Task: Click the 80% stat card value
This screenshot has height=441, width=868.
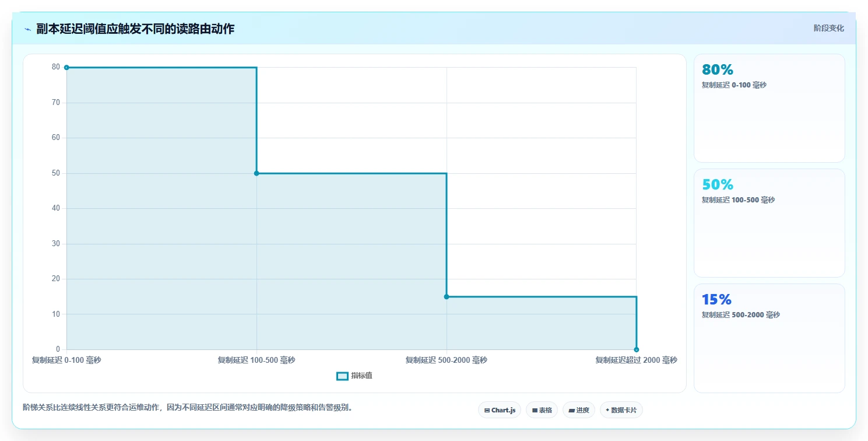Action: 718,69
